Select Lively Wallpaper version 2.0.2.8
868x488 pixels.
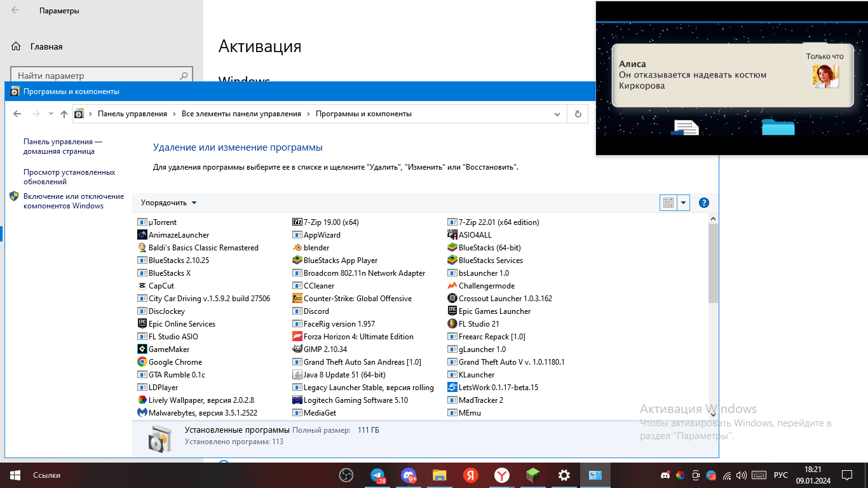[x=196, y=400]
